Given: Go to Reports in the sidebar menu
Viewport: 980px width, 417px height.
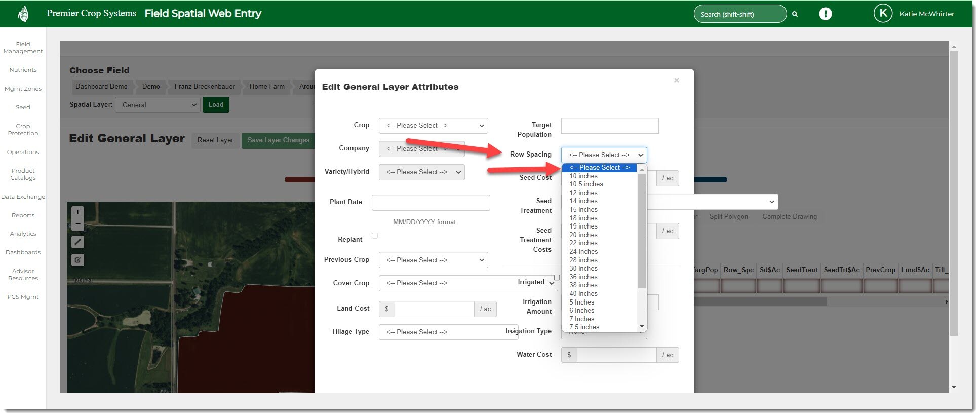Looking at the screenshot, I should [23, 215].
